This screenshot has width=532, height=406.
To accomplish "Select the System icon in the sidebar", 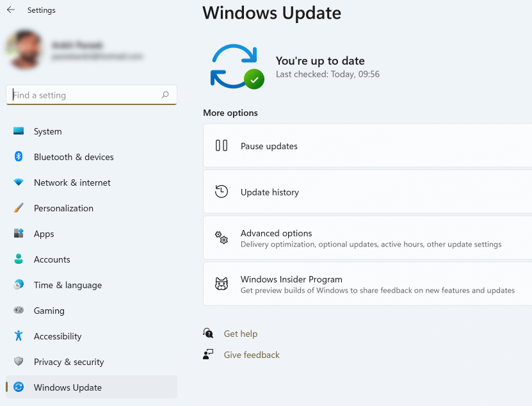I will [19, 131].
